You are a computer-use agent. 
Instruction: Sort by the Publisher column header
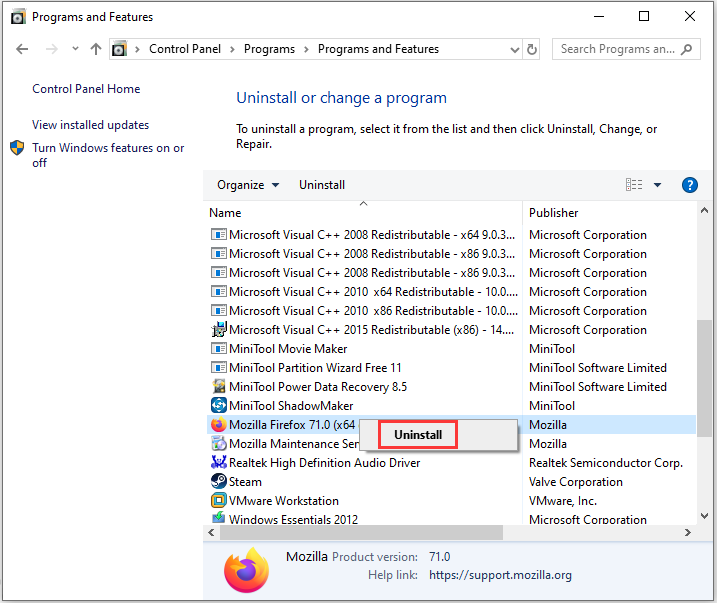[x=553, y=213]
